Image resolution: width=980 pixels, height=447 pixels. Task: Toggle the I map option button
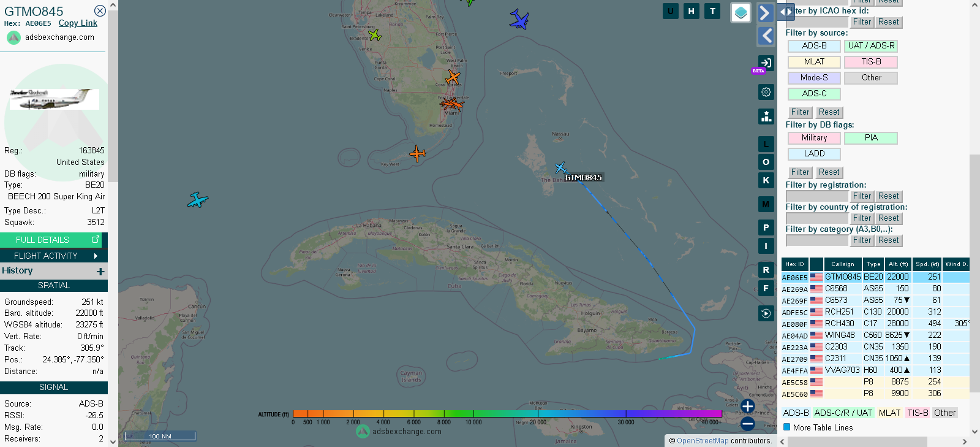766,246
